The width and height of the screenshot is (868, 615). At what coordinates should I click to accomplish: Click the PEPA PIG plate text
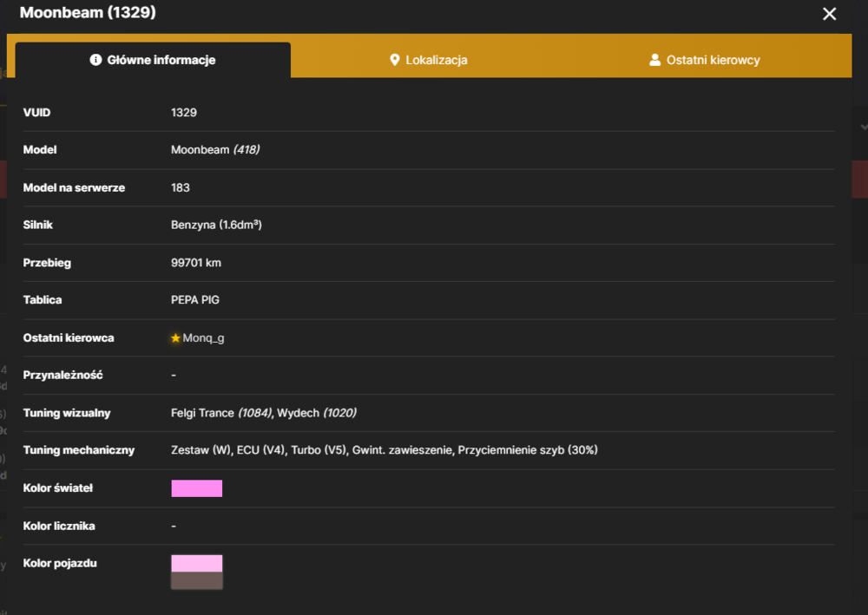(194, 300)
